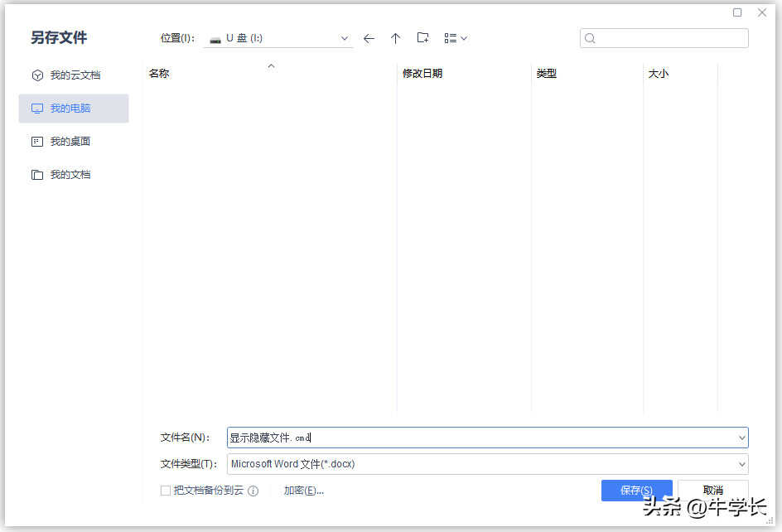
Task: Sort by 类型 column header
Action: click(546, 74)
